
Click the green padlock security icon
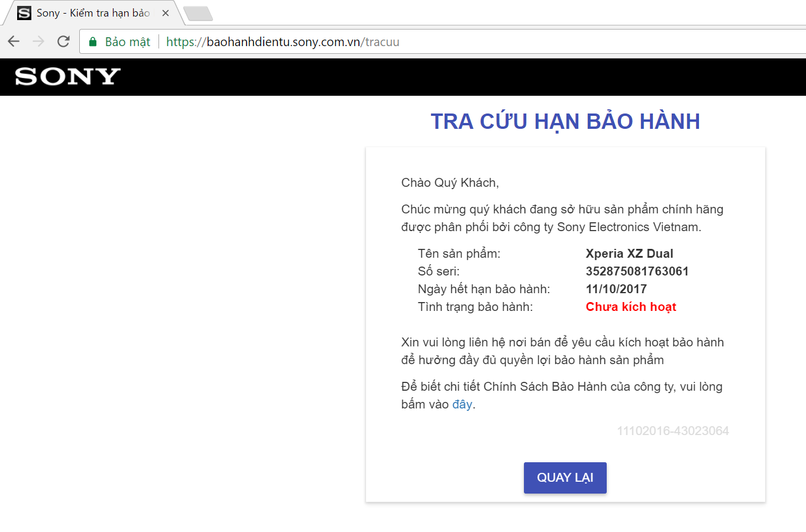click(x=92, y=41)
